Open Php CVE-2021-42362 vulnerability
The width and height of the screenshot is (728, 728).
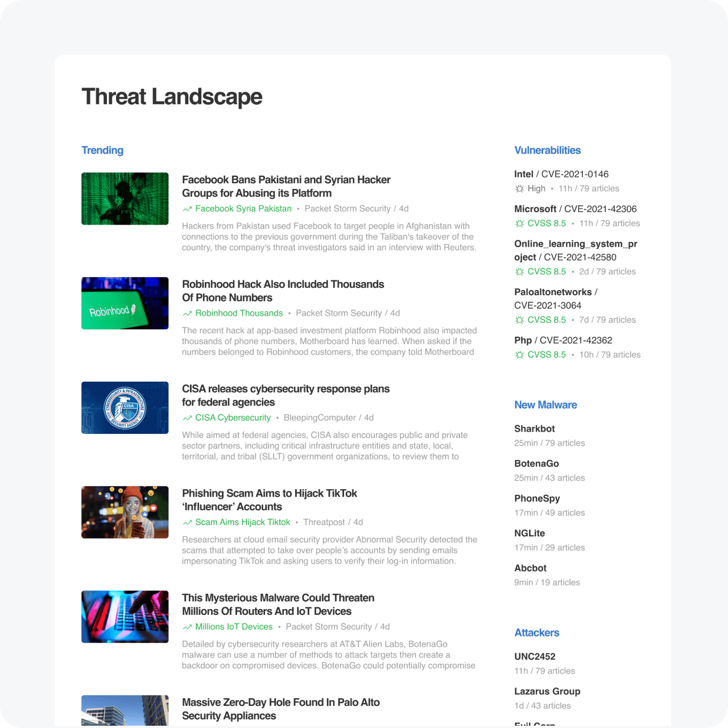click(563, 340)
